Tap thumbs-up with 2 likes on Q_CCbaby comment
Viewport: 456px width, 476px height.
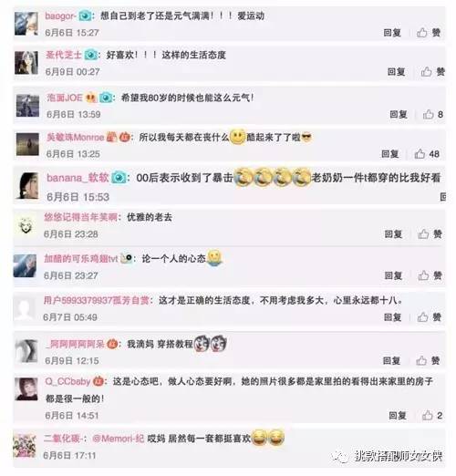(432, 415)
